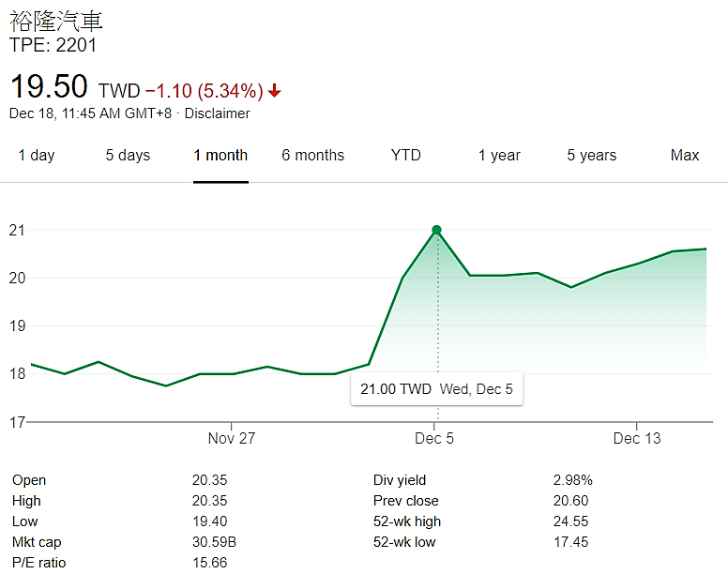Click the green Dec 5 peak marker
The height and width of the screenshot is (574, 728).
coord(436,230)
